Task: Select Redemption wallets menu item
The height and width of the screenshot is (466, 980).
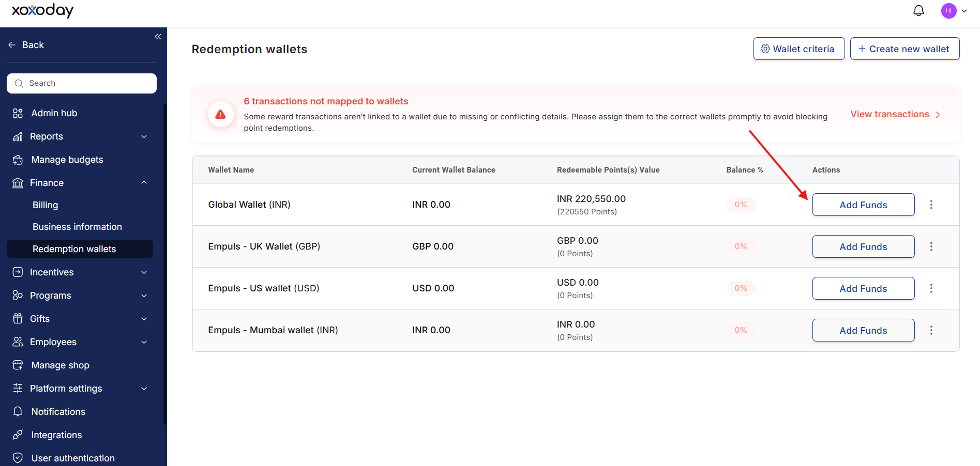Action: 80,248
